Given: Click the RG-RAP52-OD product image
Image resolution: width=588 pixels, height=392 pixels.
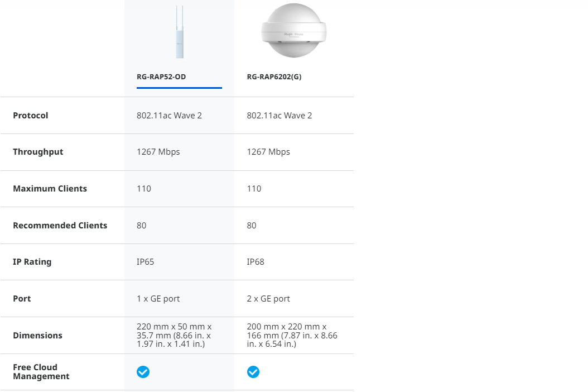Looking at the screenshot, I should pyautogui.click(x=179, y=34).
